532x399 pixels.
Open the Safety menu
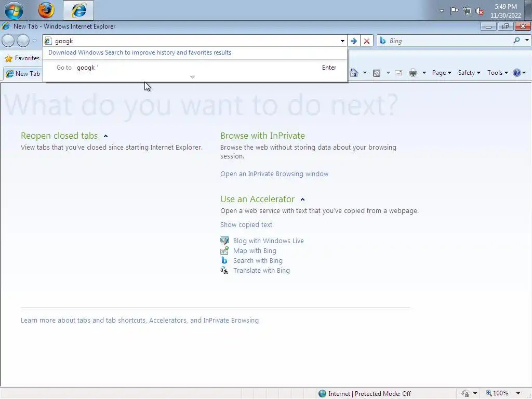pos(469,73)
